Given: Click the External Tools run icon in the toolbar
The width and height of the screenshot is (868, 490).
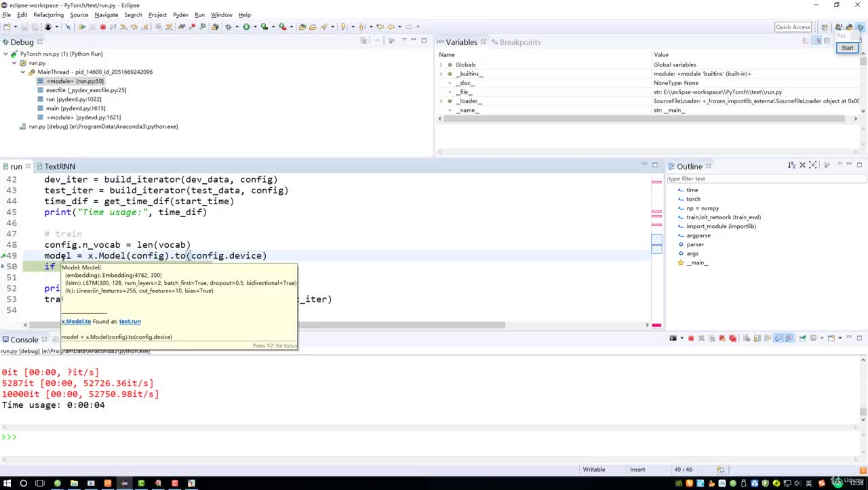Looking at the screenshot, I should click(282, 26).
